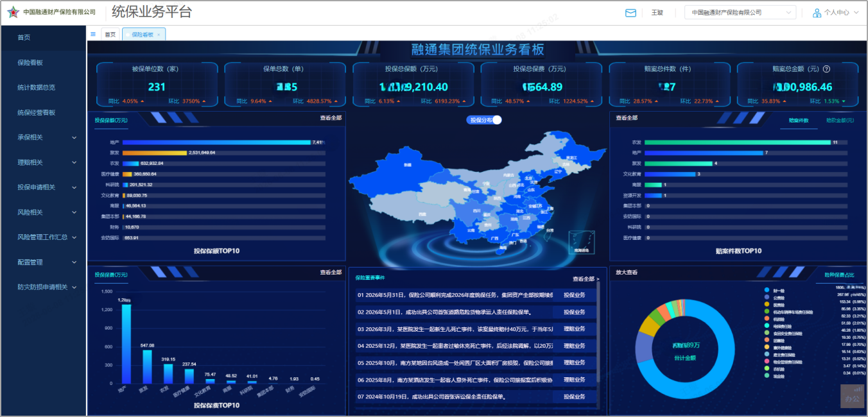Click the help icon beside 赔案总金额
This screenshot has width=868, height=417.
[x=826, y=69]
